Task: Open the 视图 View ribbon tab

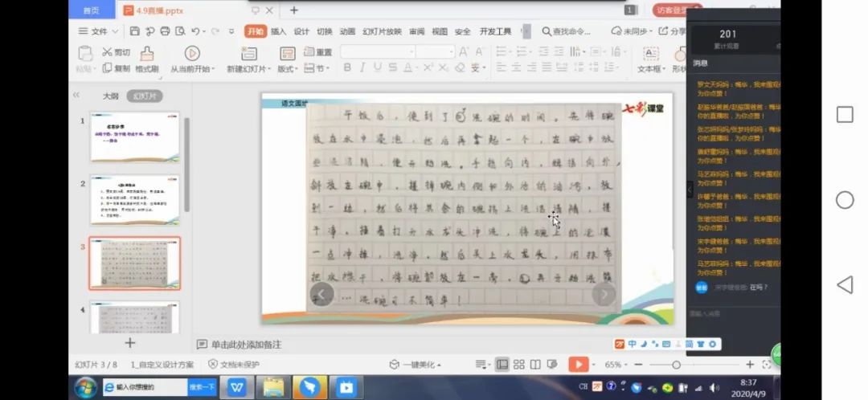Action: (440, 31)
